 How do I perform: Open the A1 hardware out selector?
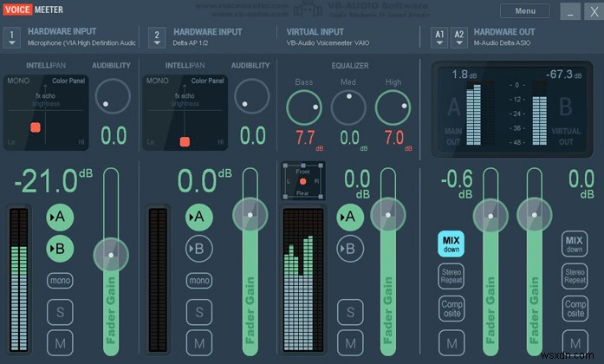439,37
